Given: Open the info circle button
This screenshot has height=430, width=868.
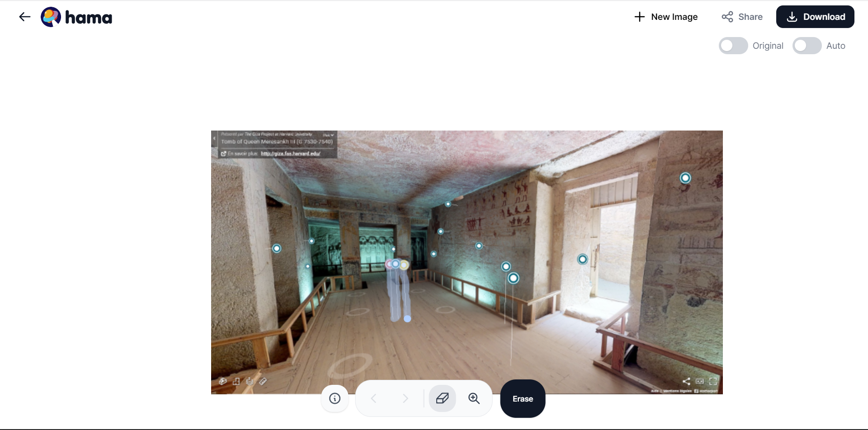Looking at the screenshot, I should pyautogui.click(x=335, y=398).
